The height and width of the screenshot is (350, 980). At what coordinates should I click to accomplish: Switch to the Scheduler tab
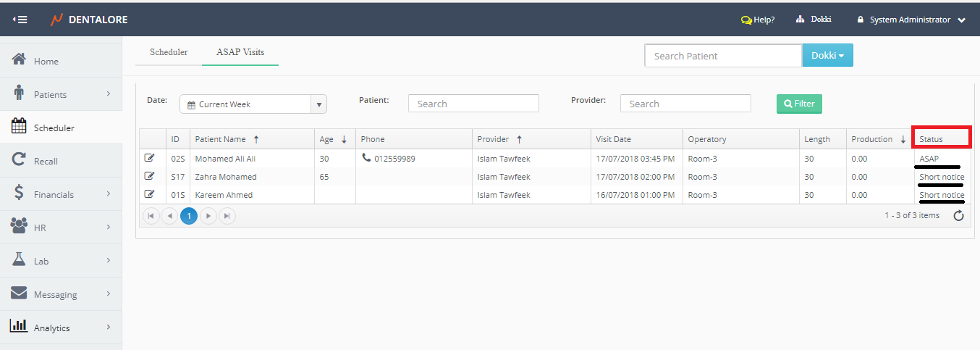point(169,52)
